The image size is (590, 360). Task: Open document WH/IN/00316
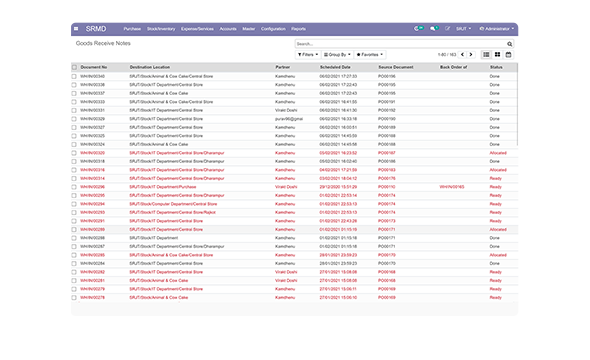click(93, 170)
